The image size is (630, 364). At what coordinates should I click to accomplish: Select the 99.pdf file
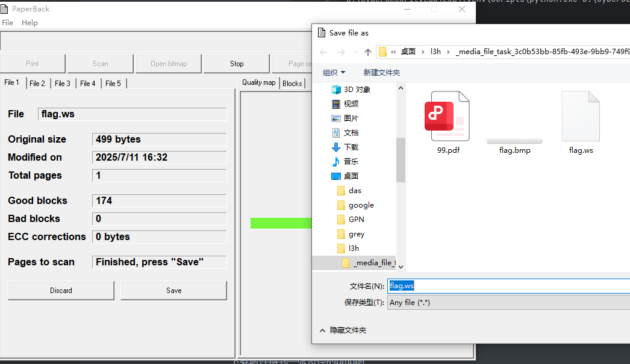pos(448,123)
